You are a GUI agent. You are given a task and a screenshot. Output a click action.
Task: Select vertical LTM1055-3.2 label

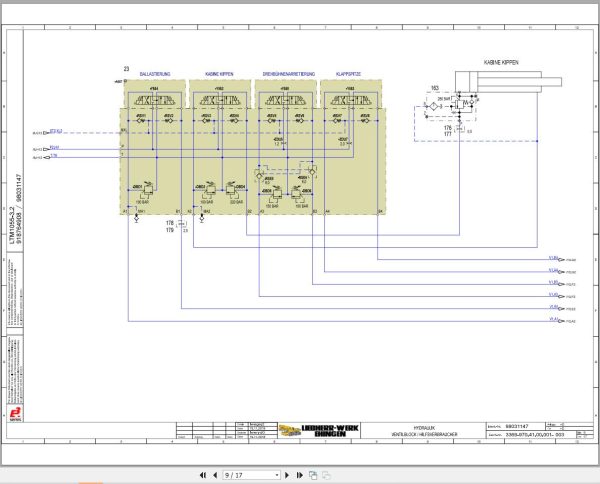coord(12,226)
